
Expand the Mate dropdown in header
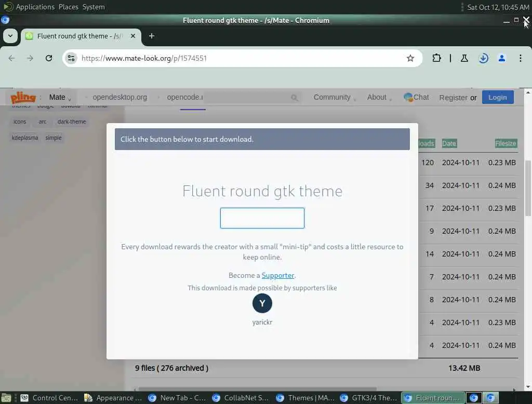point(60,97)
